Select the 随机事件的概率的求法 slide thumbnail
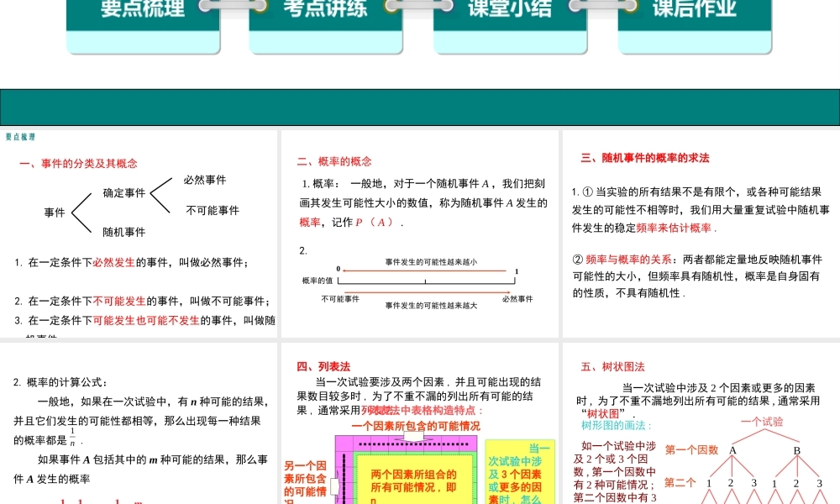 click(701, 234)
